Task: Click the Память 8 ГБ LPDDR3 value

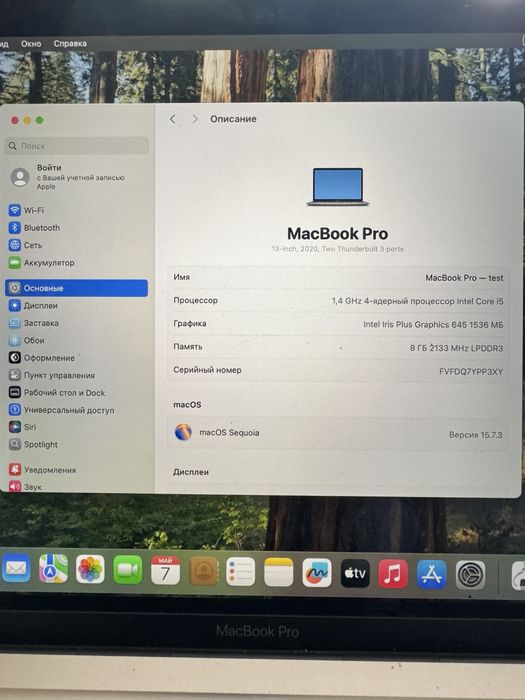Action: [456, 348]
